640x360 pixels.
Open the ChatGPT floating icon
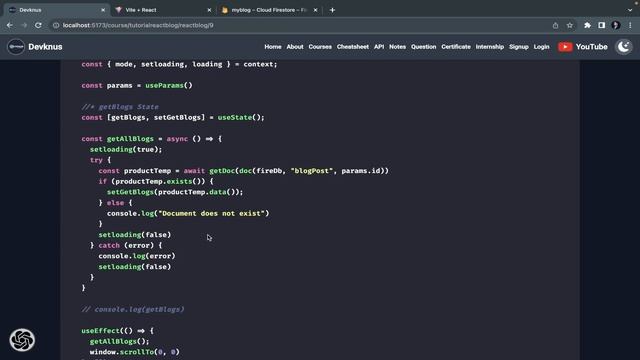(x=22, y=340)
